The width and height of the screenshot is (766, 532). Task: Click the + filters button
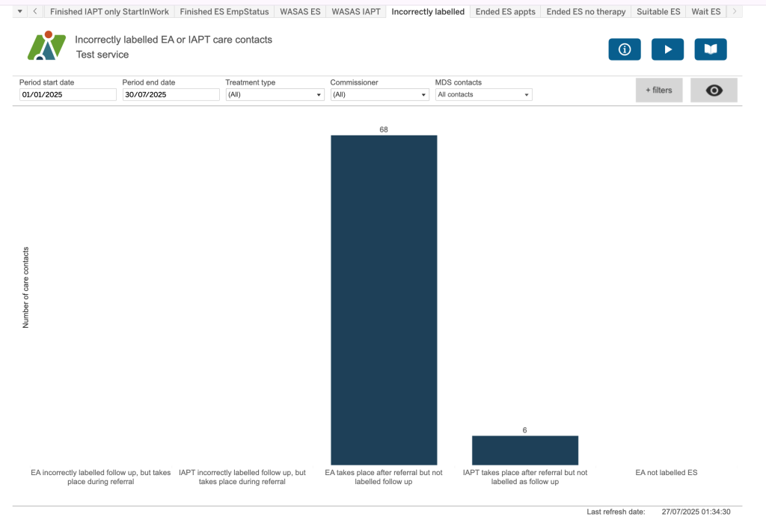[659, 91]
